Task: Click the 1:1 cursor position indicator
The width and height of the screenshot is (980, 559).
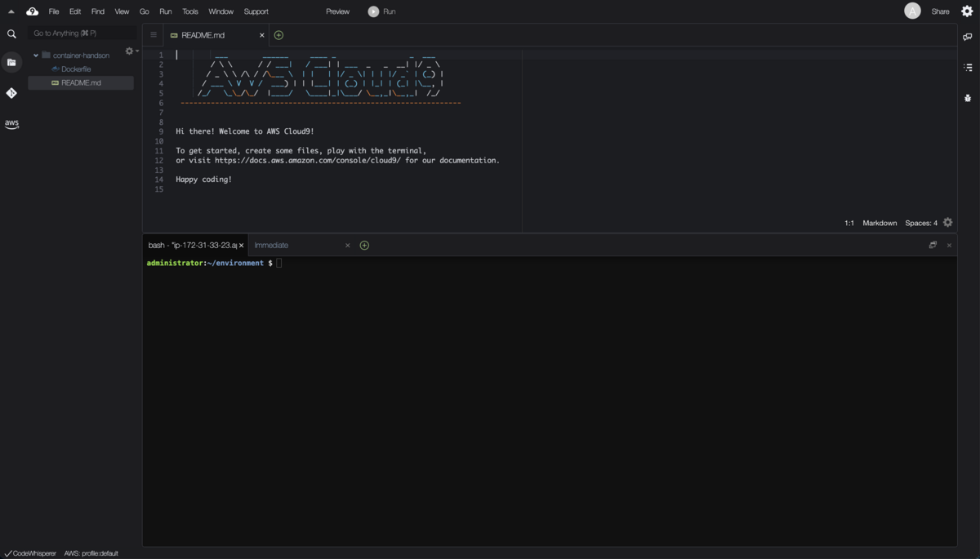Action: 849,223
